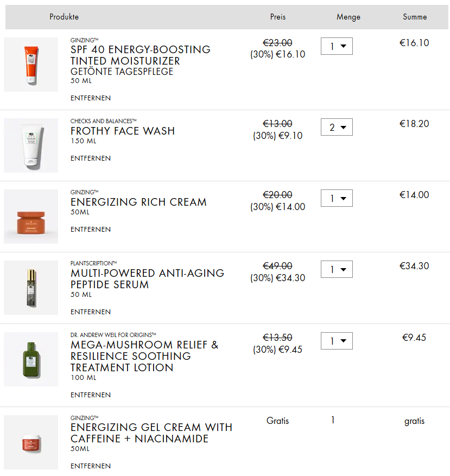Open Energizing Gel Cream with Caffeine product title
This screenshot has width=450, height=476.
point(151,433)
